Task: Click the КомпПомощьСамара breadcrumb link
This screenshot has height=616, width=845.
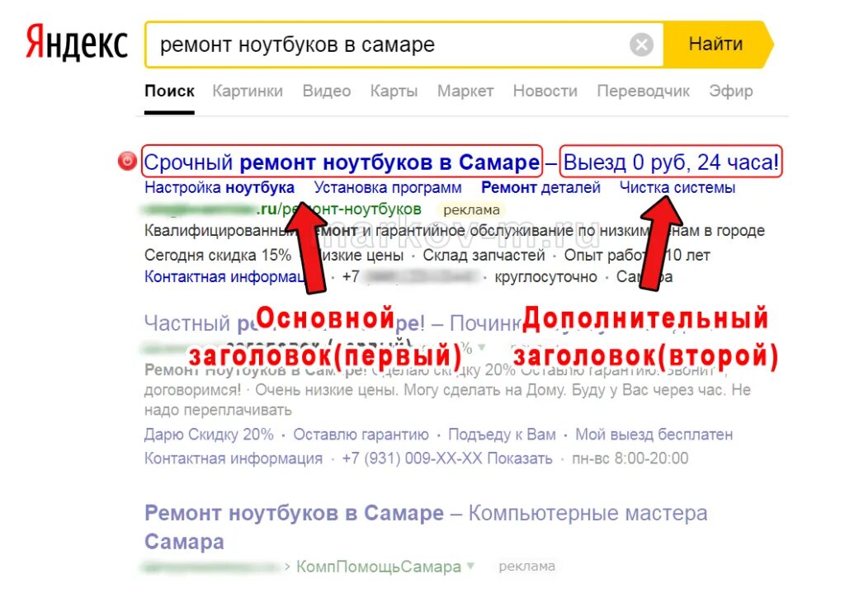Action: pos(379,567)
